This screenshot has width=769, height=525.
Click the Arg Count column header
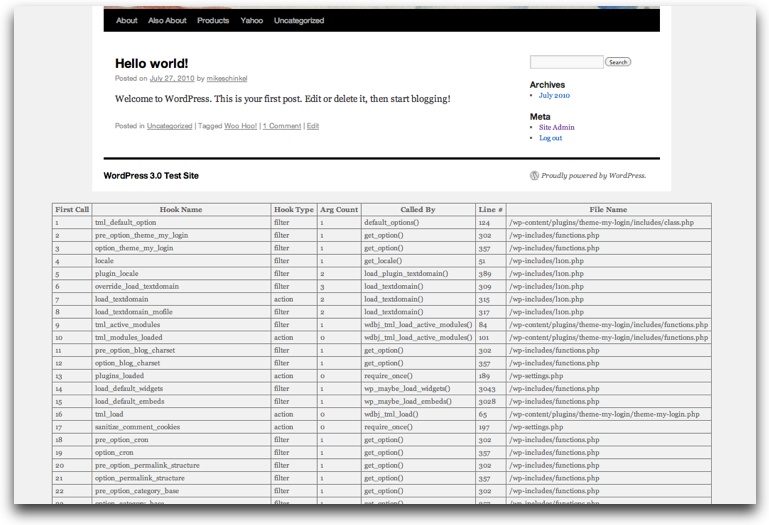[x=339, y=210]
